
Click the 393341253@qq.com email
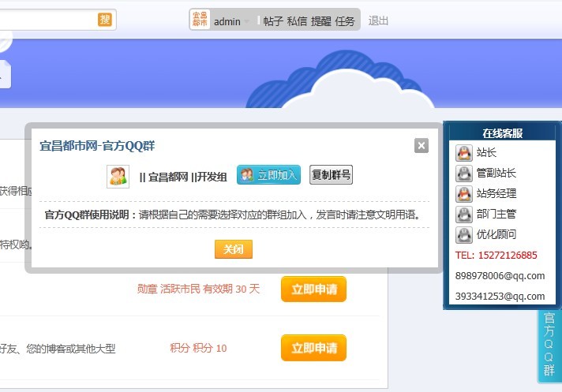tap(500, 297)
